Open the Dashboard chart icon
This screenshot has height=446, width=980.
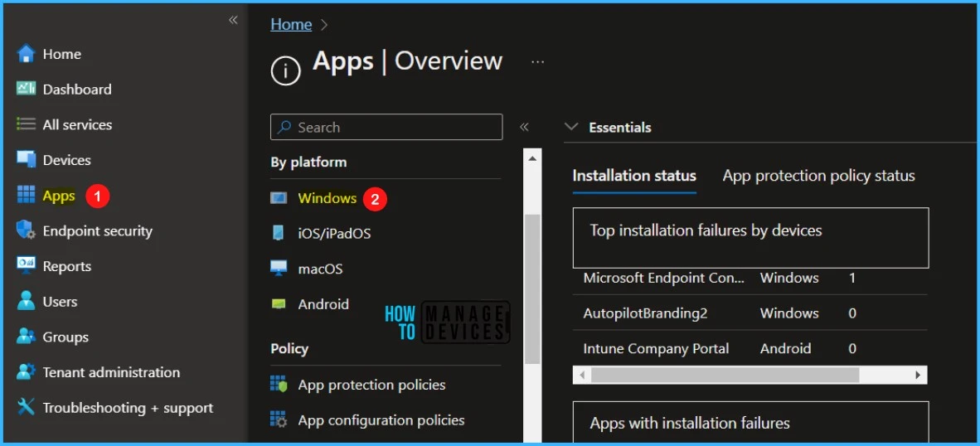click(x=27, y=89)
